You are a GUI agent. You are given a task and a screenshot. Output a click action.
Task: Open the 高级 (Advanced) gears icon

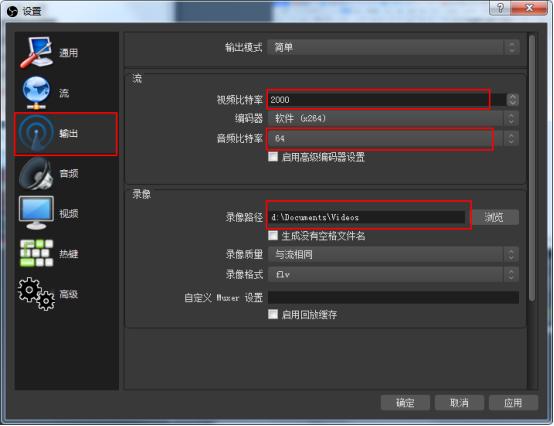click(36, 294)
